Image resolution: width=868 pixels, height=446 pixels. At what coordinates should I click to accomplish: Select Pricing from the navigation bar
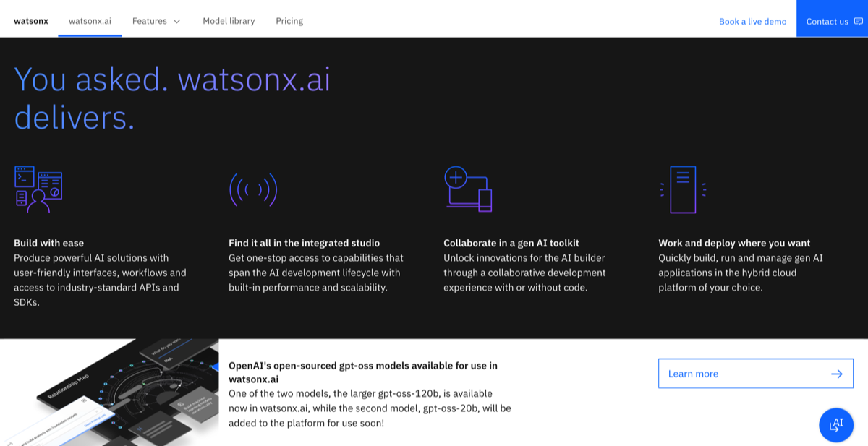pos(289,21)
